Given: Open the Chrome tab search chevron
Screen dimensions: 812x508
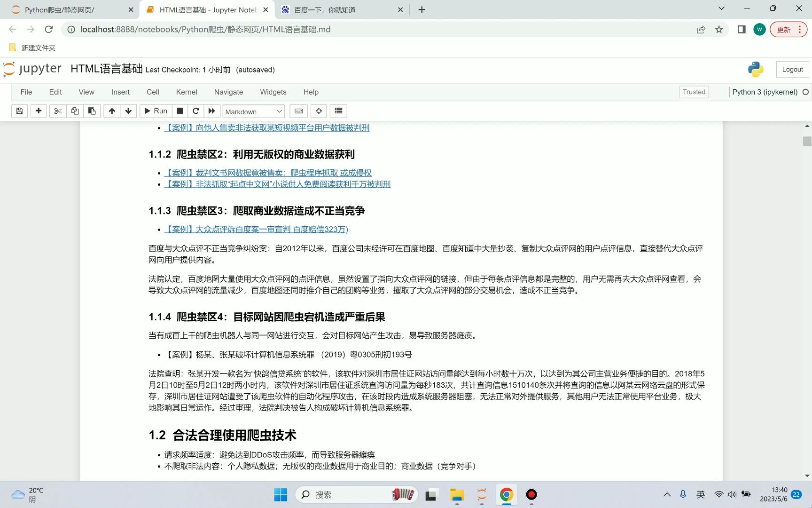Looking at the screenshot, I should (722, 8).
